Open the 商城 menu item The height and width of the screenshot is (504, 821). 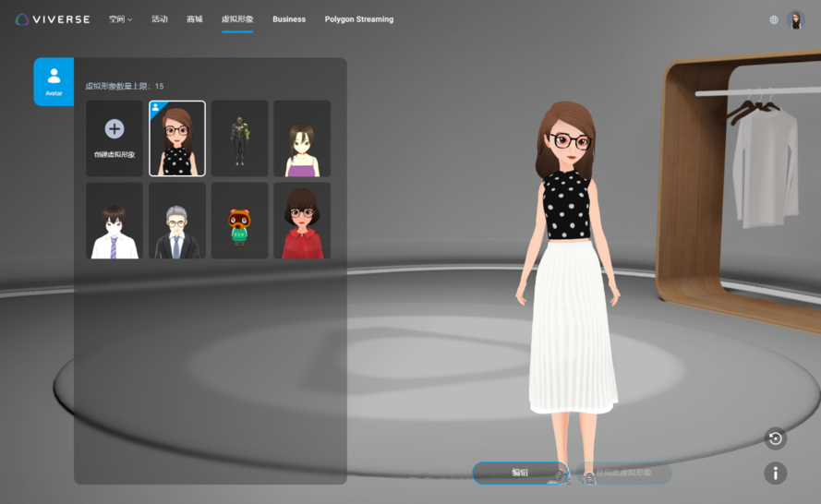tap(195, 19)
